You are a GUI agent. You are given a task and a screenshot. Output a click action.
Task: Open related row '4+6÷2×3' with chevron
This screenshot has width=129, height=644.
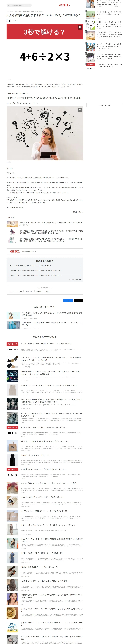[x=45, y=266]
